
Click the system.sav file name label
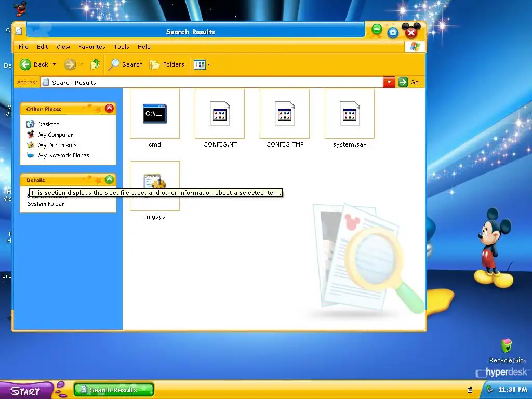pyautogui.click(x=350, y=144)
